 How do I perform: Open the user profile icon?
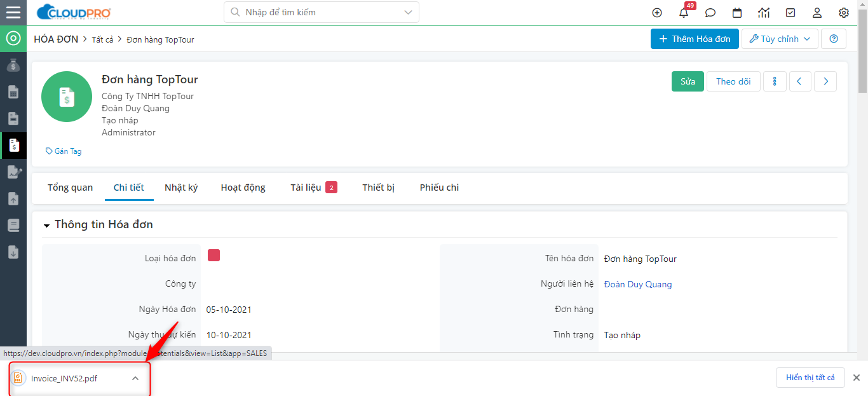tap(817, 13)
